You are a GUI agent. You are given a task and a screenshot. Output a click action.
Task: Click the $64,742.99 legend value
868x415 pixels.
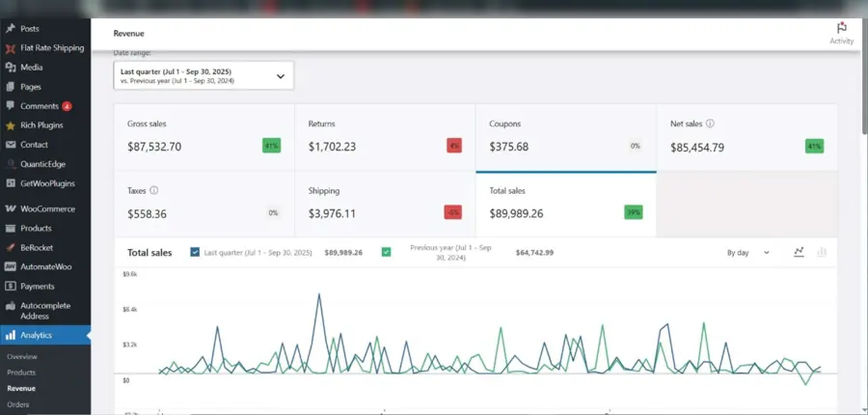coord(534,253)
